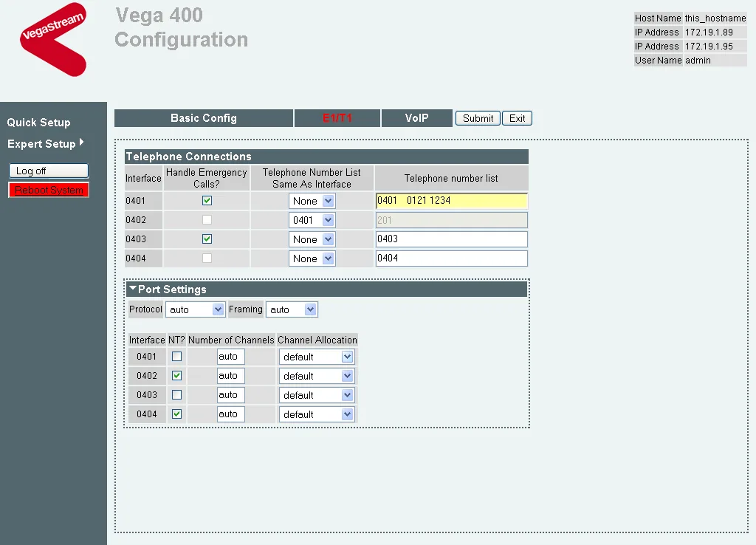Enable NT checkbox for port 0403
This screenshot has width=756, height=545.
(x=177, y=395)
